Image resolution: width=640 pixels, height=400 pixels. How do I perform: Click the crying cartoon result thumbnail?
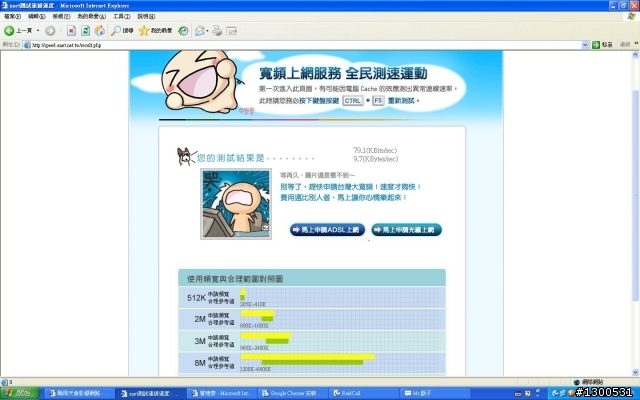click(236, 204)
